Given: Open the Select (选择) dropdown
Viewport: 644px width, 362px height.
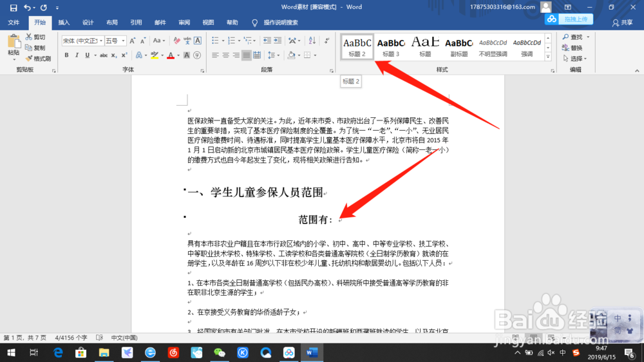Looking at the screenshot, I should (575, 59).
